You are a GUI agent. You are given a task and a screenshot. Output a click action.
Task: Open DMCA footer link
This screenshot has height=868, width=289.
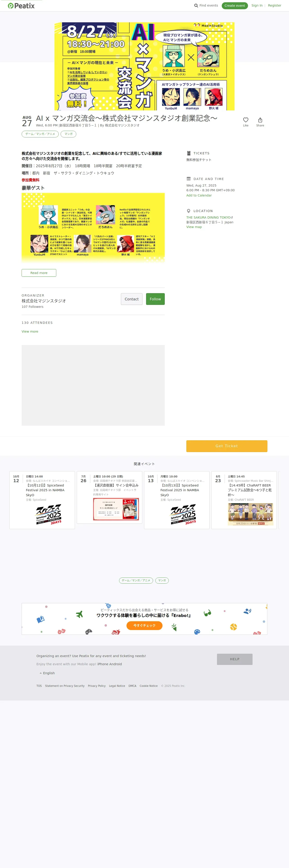(x=132, y=686)
